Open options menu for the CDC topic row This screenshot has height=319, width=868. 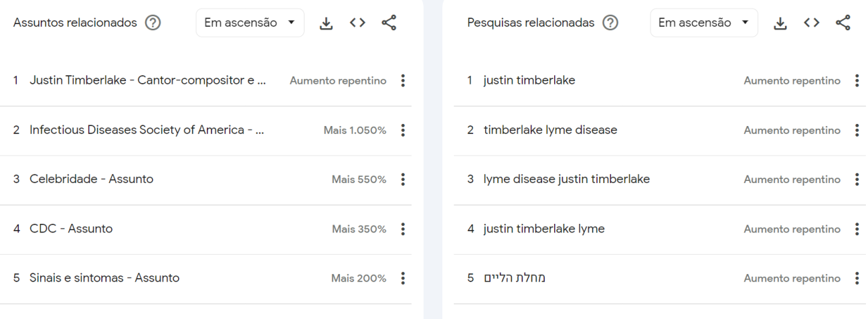click(x=402, y=229)
